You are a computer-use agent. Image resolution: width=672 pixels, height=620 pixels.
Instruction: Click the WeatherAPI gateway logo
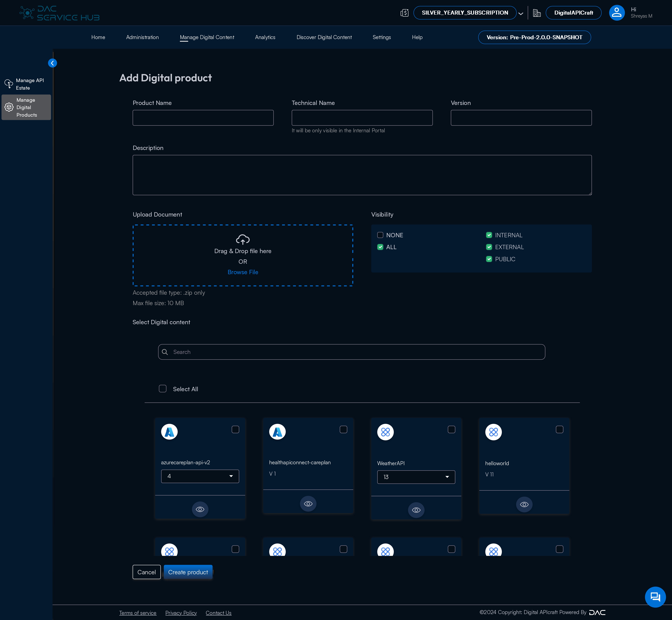[386, 432]
